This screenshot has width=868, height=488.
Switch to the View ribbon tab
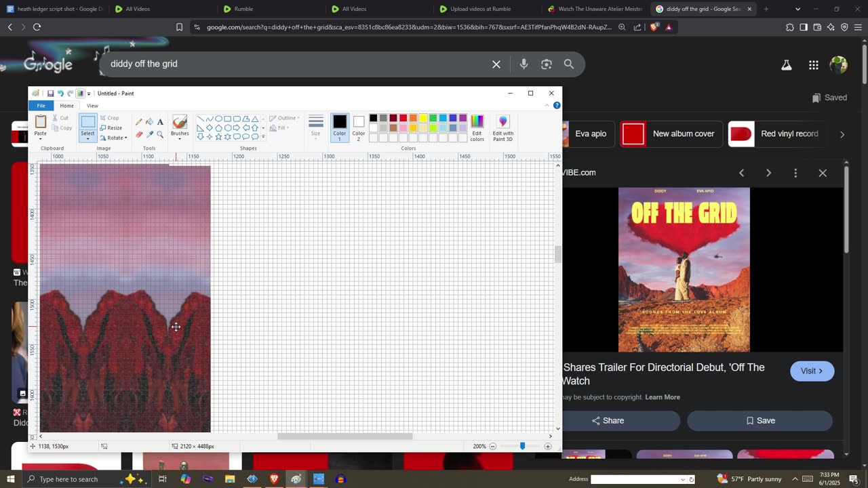pos(92,106)
